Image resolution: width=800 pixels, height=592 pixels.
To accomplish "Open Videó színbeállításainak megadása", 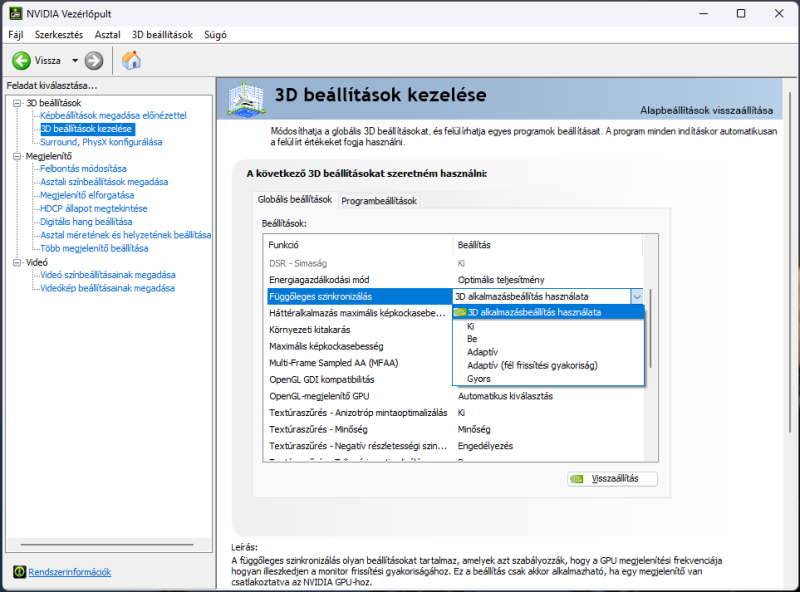I will [108, 275].
